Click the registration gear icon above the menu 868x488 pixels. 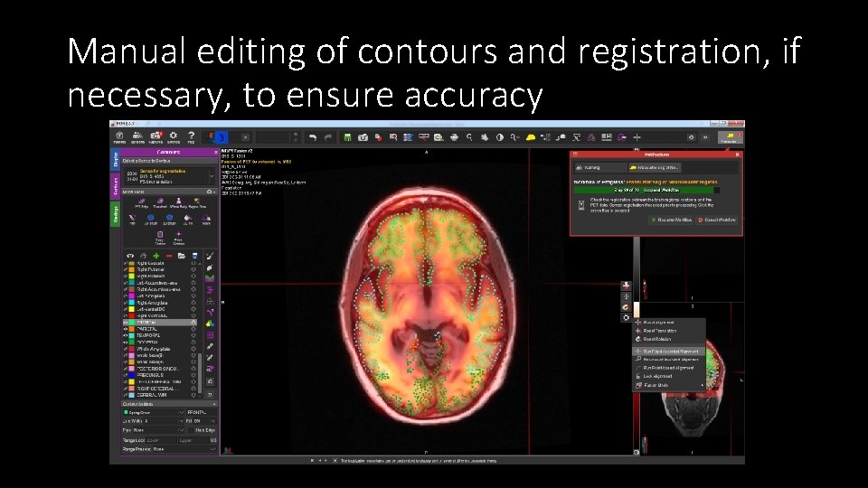pos(626,317)
